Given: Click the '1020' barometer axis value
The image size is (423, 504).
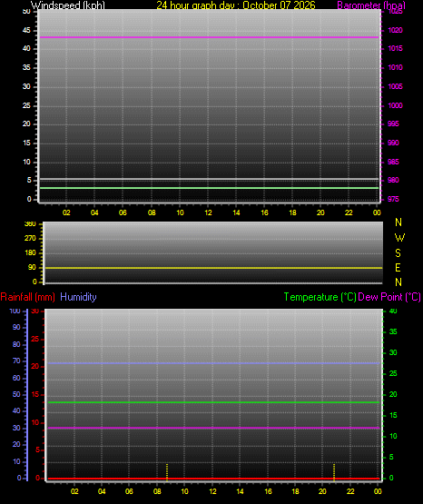Looking at the screenshot, I should (395, 30).
